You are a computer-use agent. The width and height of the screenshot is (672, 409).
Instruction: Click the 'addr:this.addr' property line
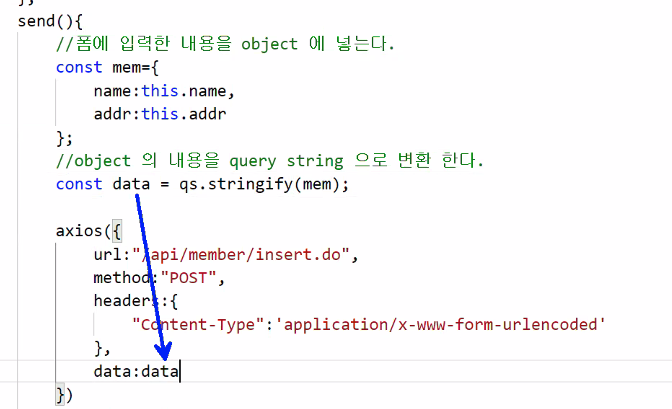(160, 114)
